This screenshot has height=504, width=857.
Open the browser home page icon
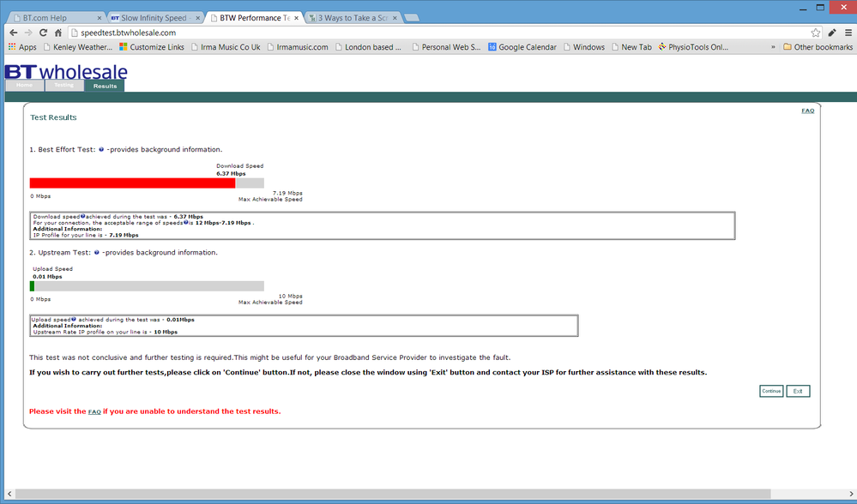(58, 33)
